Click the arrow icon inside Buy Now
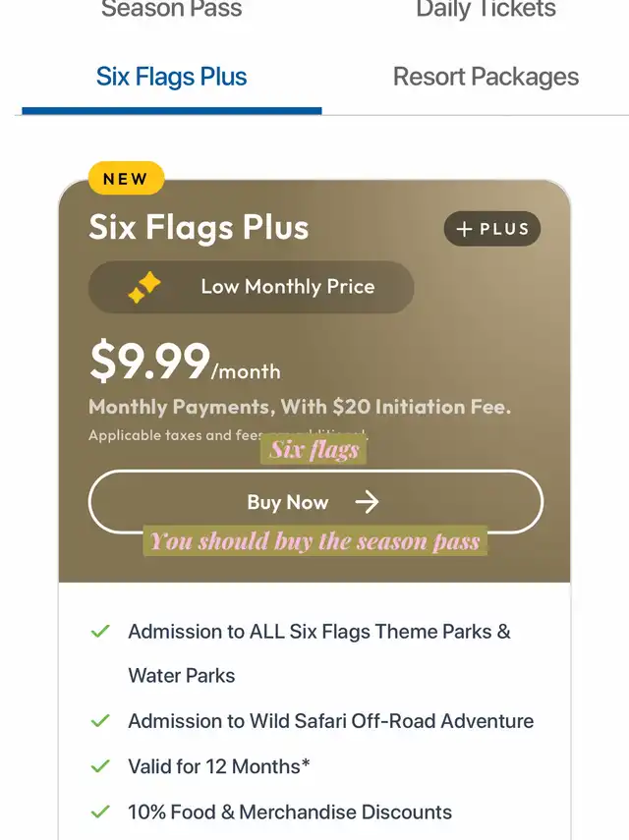The height and width of the screenshot is (840, 629). [x=367, y=502]
